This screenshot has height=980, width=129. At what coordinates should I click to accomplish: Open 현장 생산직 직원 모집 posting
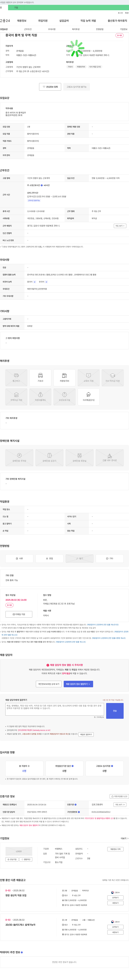coord(16,896)
